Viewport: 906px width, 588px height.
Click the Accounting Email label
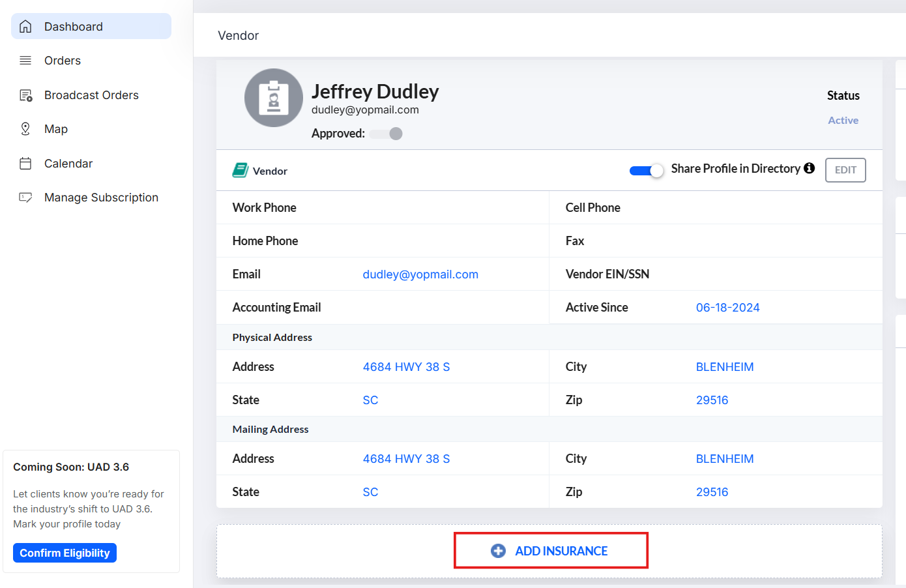click(x=276, y=308)
